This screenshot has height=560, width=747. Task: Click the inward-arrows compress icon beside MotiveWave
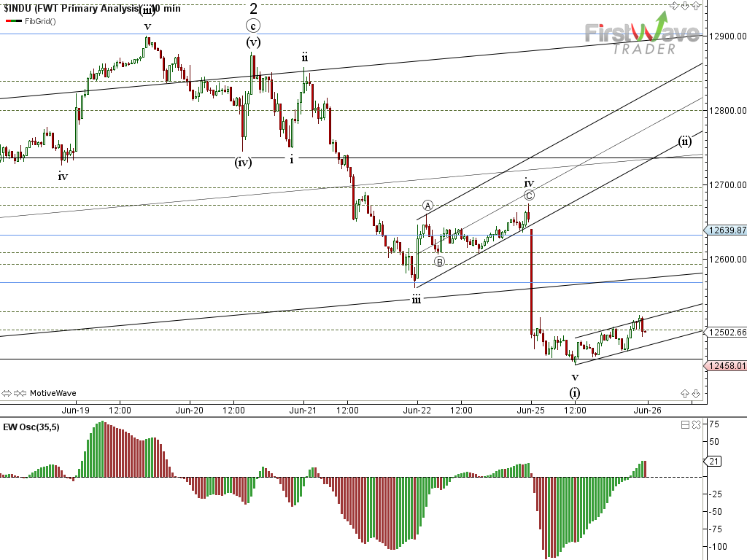[x=20, y=393]
